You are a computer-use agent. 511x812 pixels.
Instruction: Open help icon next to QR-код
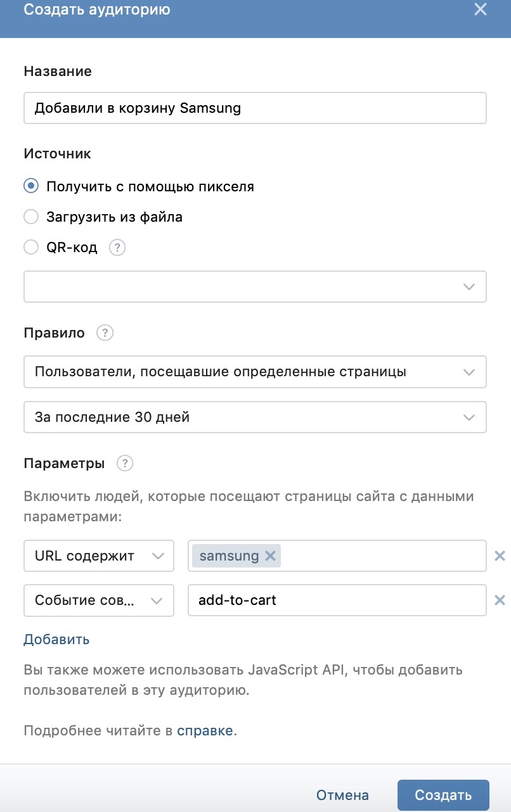[x=117, y=248]
